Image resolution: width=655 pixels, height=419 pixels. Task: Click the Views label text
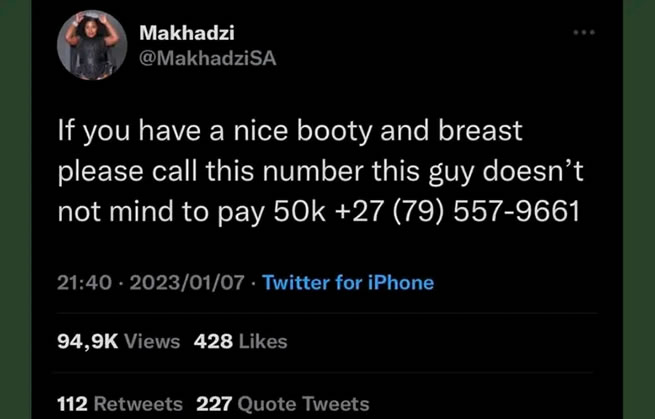point(152,342)
